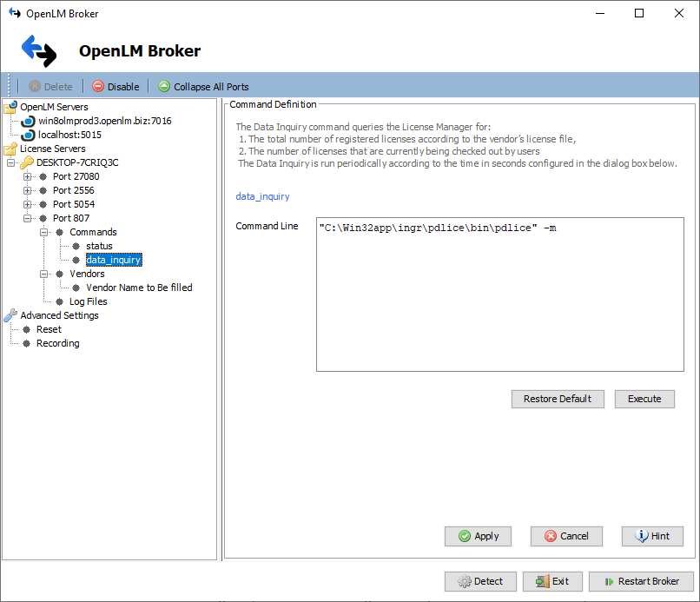Open the Log Files tree item
The image size is (700, 602).
[88, 301]
